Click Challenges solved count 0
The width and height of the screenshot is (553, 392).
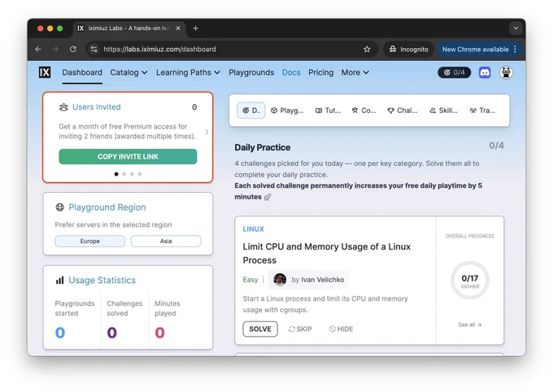(x=111, y=333)
